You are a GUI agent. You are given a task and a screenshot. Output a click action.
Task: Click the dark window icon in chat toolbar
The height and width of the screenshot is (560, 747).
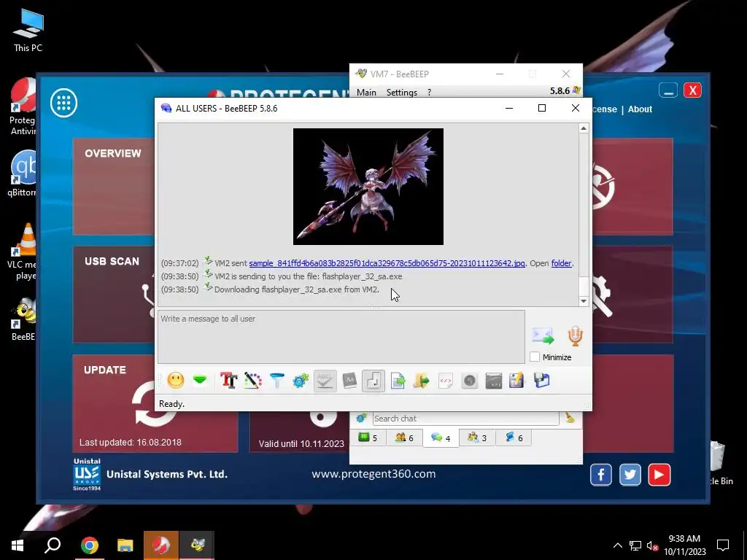[x=494, y=381]
